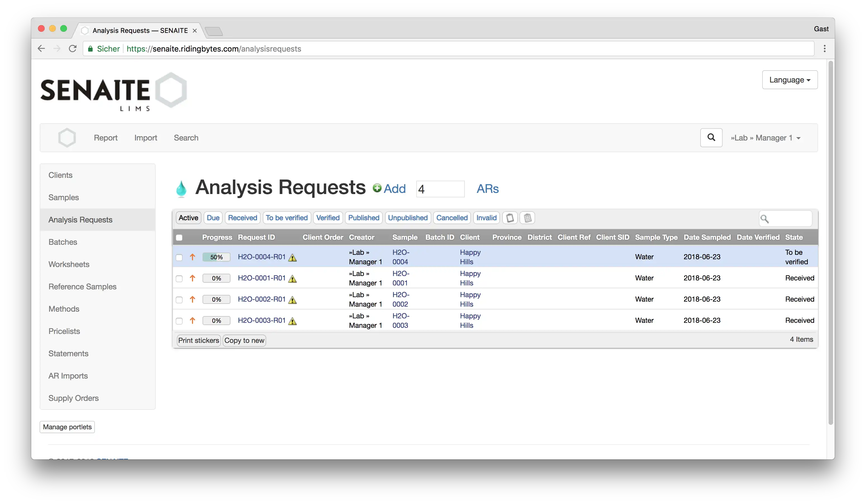The image size is (866, 504).
Task: Click the water drop icon next to Analysis Requests
Action: click(181, 188)
